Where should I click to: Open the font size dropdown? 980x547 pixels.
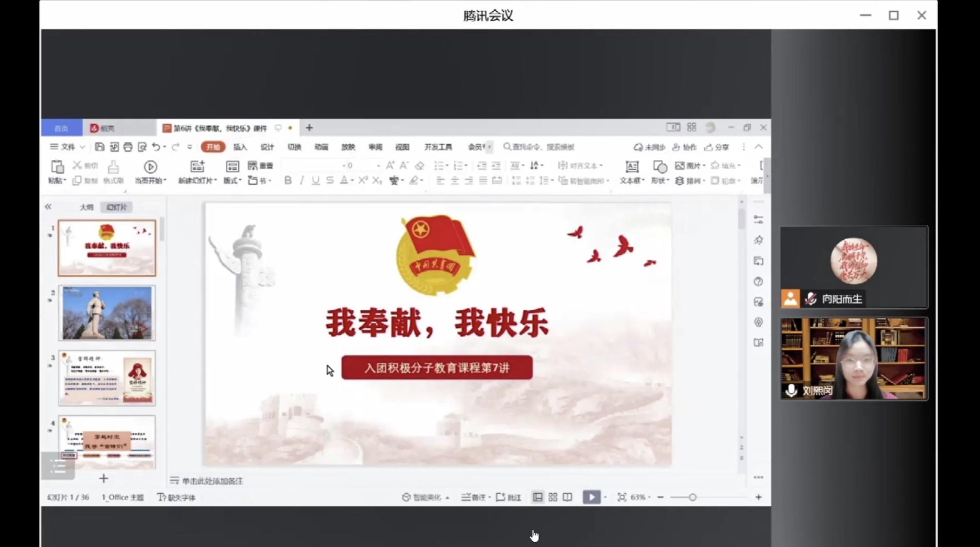378,165
